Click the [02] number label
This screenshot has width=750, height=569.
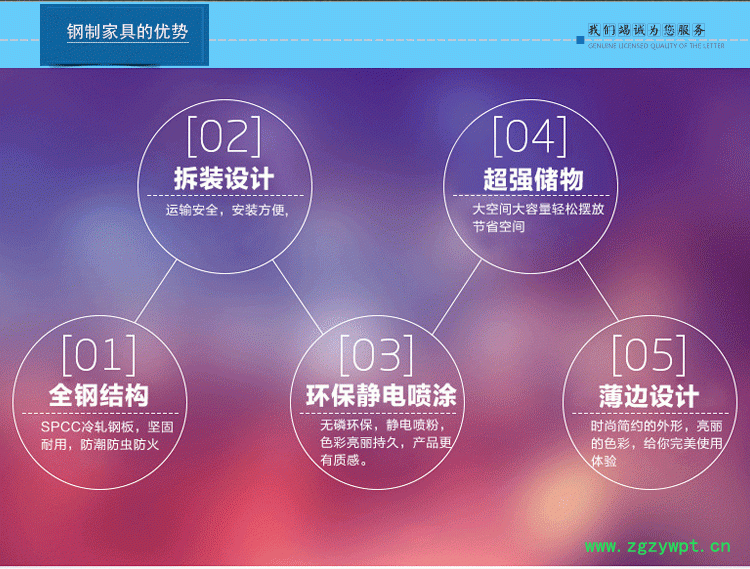point(224,136)
